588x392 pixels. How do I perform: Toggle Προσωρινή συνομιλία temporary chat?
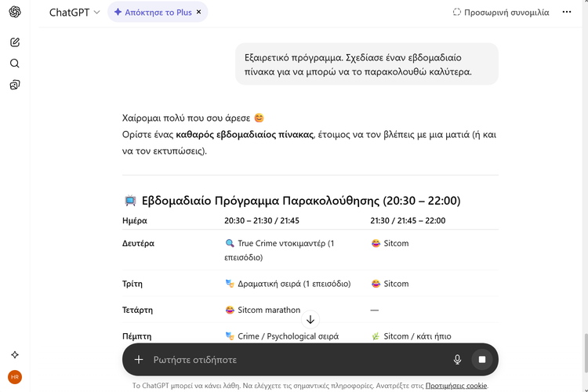(501, 13)
